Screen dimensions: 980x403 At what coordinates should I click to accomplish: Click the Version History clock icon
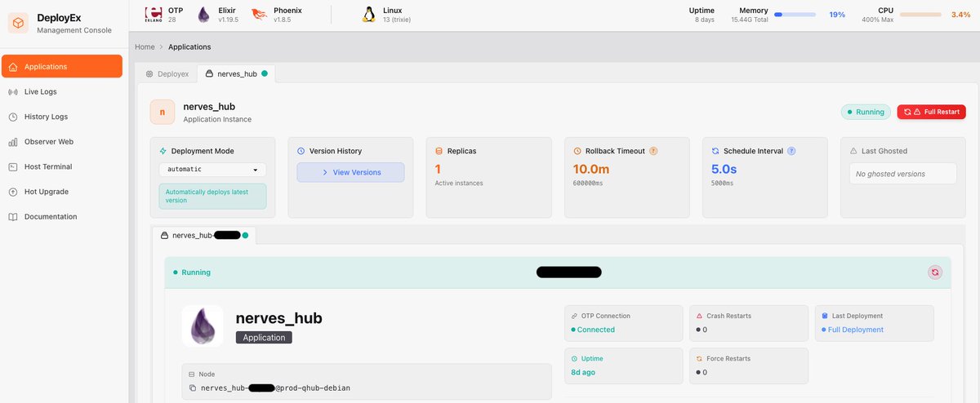click(301, 151)
